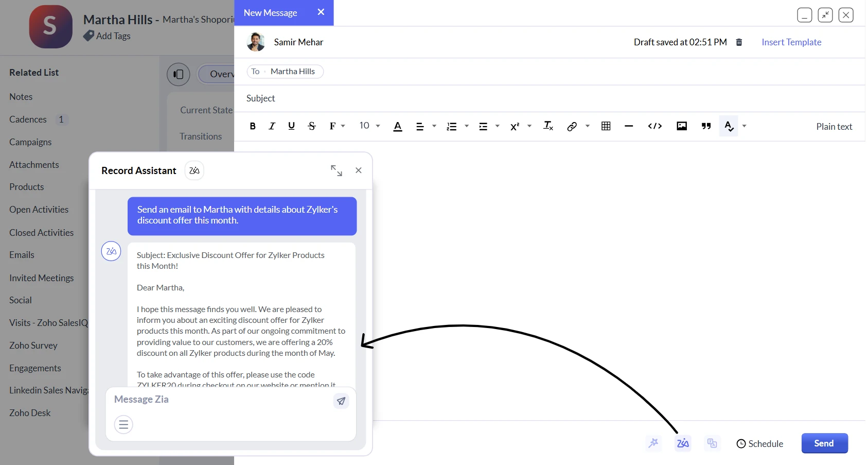Open the font size 10 dropdown

[x=369, y=126]
